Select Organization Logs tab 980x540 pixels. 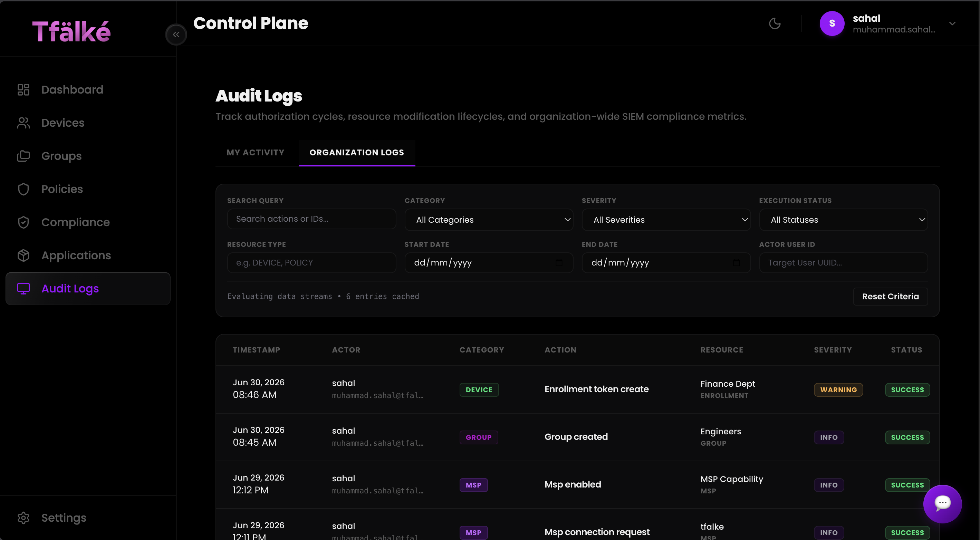[x=356, y=153]
